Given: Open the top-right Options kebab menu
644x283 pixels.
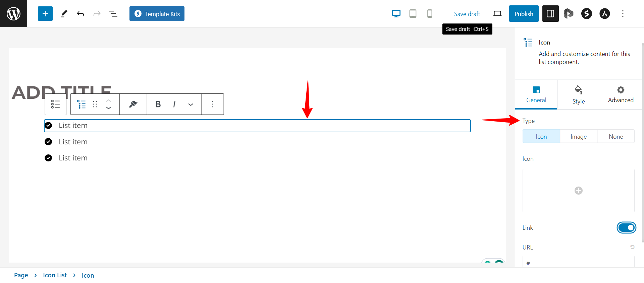Looking at the screenshot, I should [623, 14].
